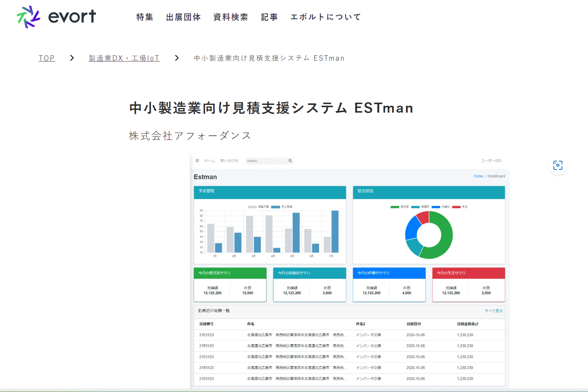Navigate to TOP breadcrumb link
This screenshot has height=392, width=588.
pos(47,58)
